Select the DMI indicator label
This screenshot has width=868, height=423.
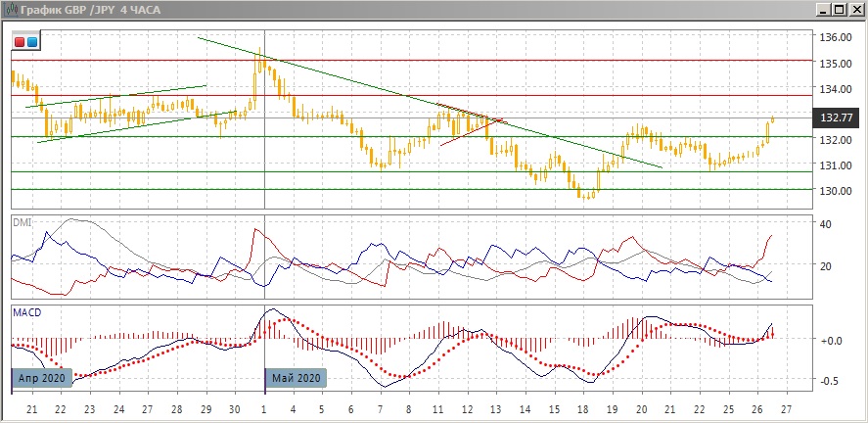coord(23,222)
